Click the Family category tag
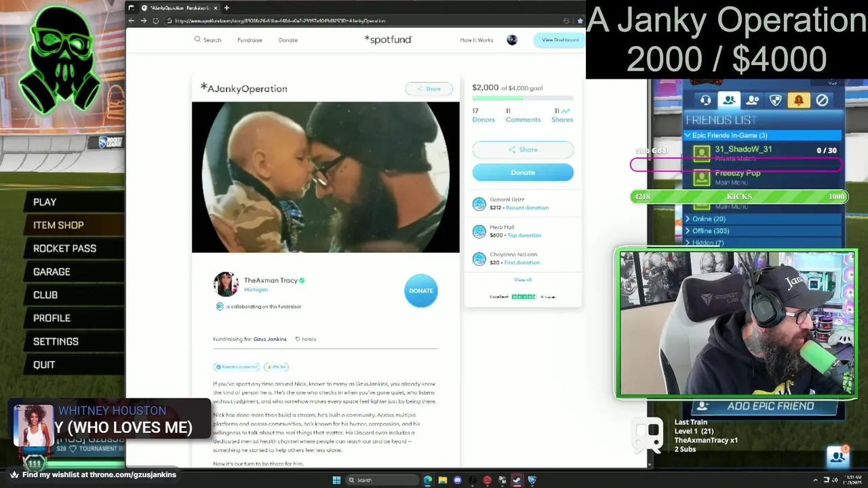The height and width of the screenshot is (488, 868). coord(306,339)
